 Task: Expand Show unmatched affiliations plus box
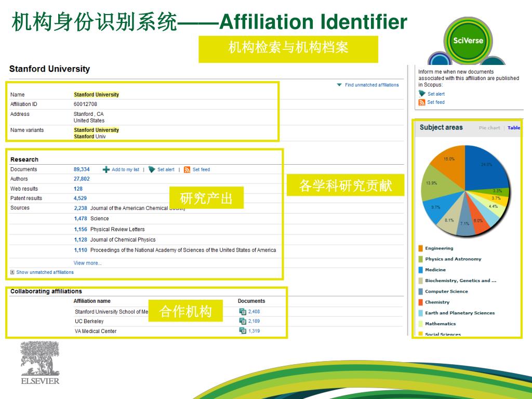click(x=12, y=272)
